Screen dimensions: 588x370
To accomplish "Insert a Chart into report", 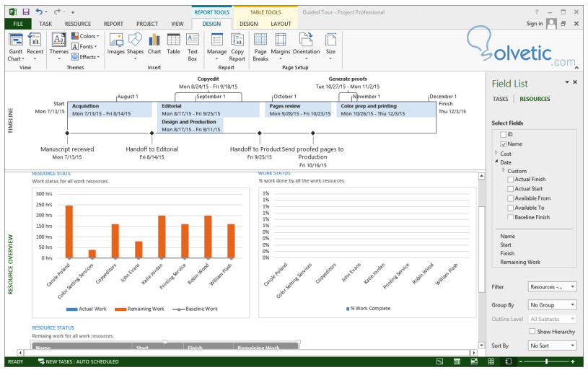I will (154, 44).
